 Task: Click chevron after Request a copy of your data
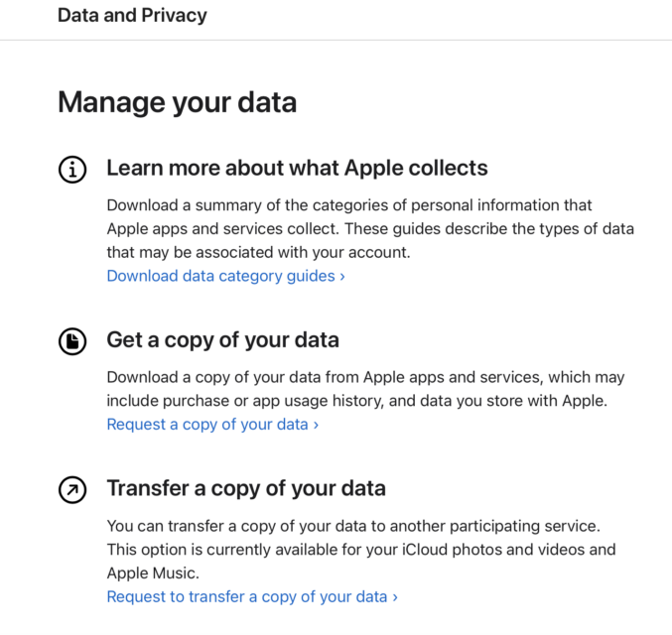pos(316,425)
